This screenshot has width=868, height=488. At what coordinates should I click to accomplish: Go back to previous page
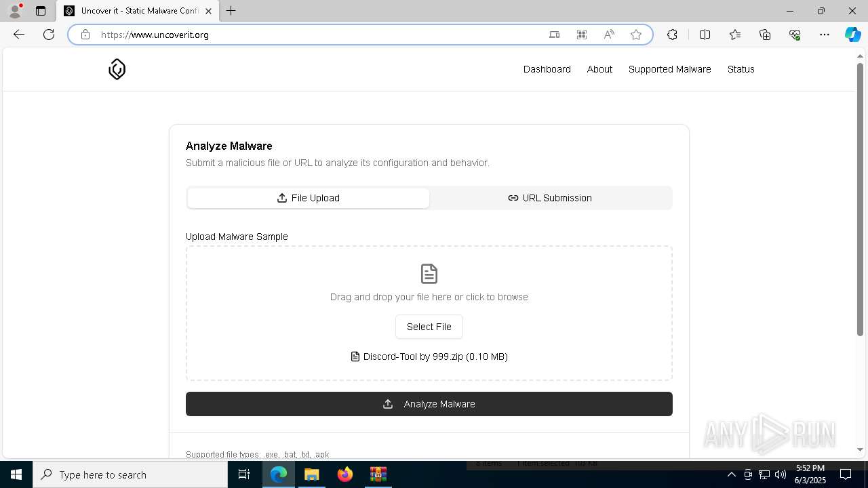coord(19,35)
